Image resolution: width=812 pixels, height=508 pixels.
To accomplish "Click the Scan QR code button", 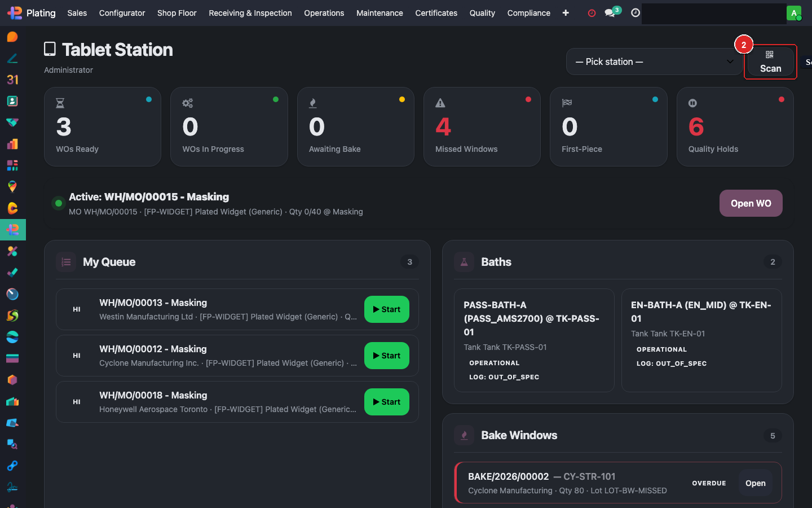I will [770, 62].
